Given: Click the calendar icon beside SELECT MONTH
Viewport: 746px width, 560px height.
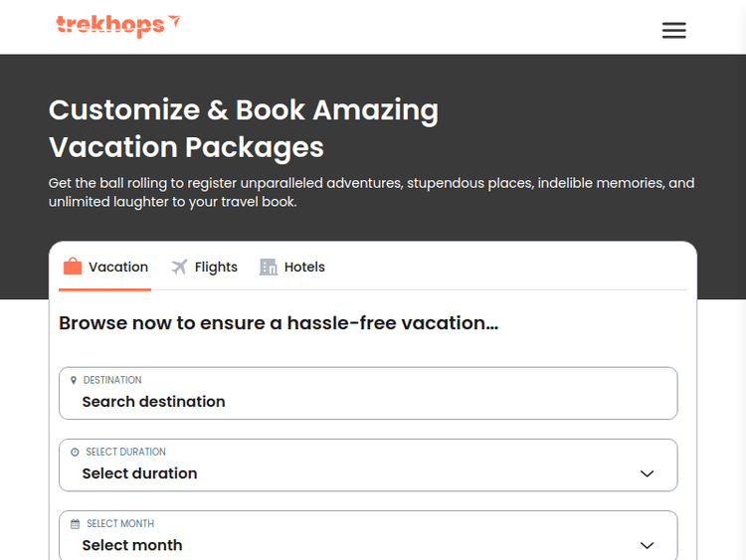Looking at the screenshot, I should (75, 523).
